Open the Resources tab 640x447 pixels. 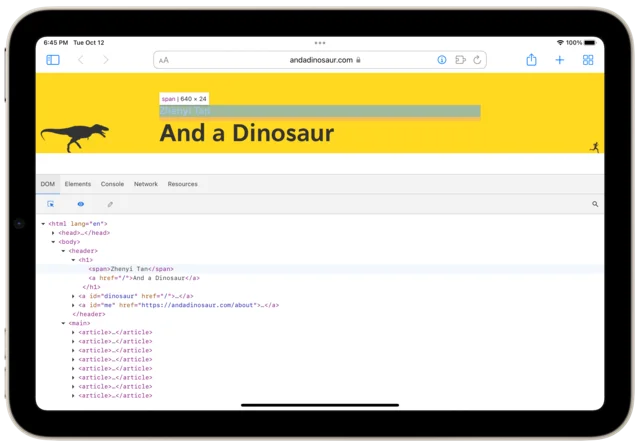point(182,184)
